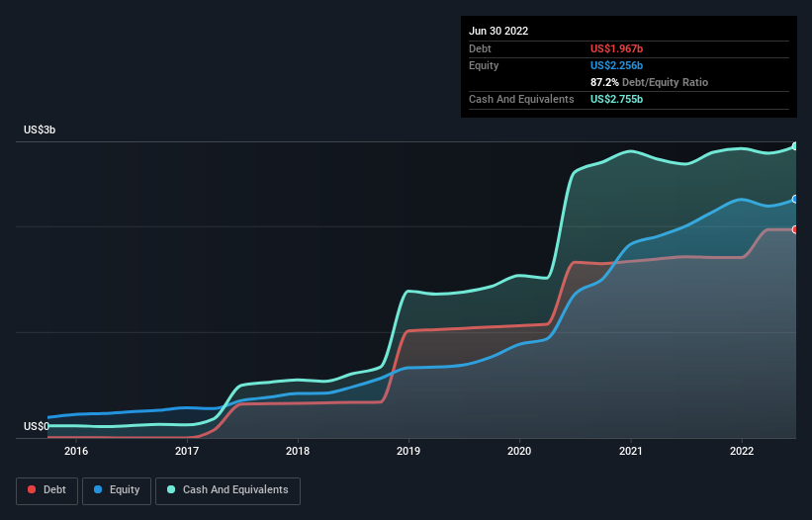This screenshot has width=812, height=520.
Task: Click the 87.2% Debt/Equity Ratio text
Action: coord(649,82)
